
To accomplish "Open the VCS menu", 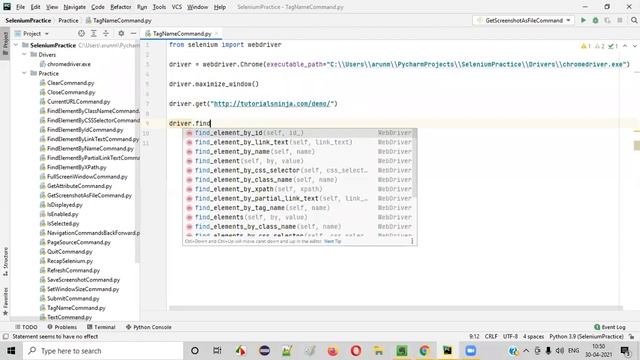I will click(177, 7).
